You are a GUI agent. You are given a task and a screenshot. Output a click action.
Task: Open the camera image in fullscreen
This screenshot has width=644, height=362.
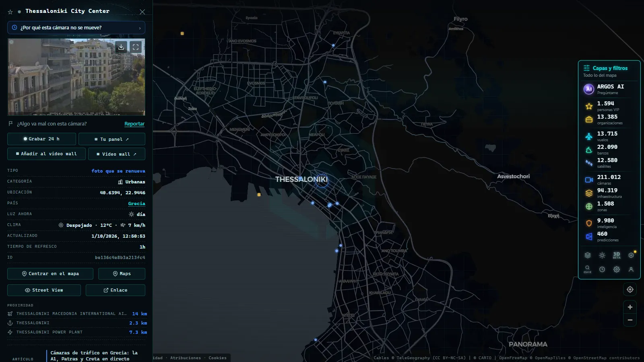(136, 47)
